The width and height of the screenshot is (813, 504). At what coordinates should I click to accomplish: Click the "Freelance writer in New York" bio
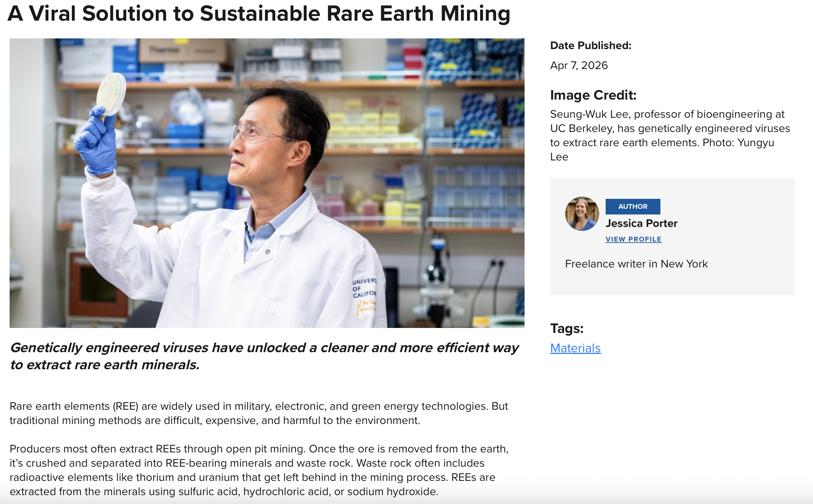click(x=636, y=264)
